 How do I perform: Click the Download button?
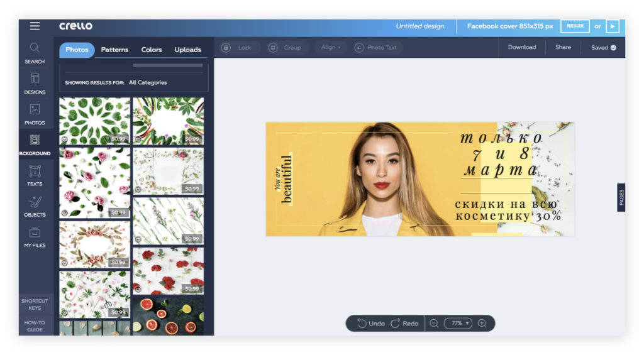pyautogui.click(x=522, y=47)
